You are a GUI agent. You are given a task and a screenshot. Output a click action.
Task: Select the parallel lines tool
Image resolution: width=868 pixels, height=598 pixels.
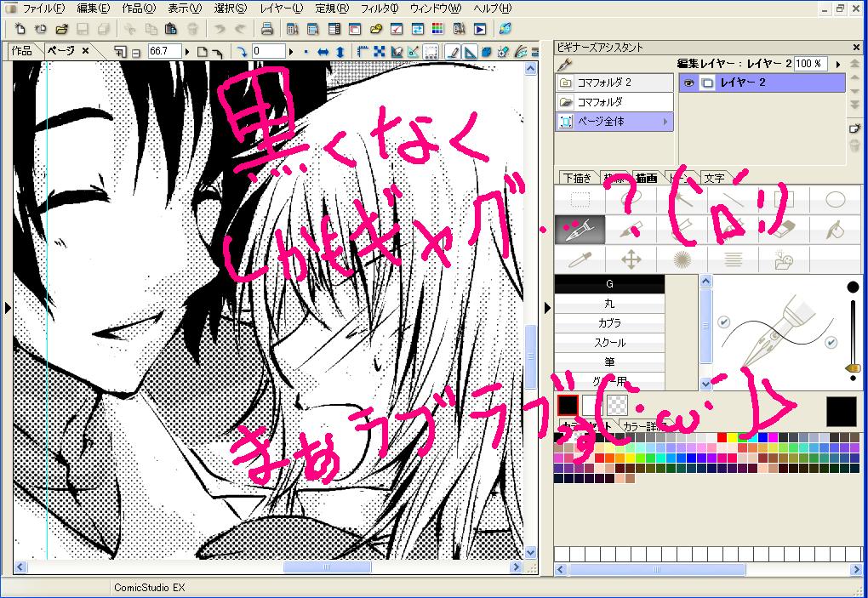[x=733, y=259]
